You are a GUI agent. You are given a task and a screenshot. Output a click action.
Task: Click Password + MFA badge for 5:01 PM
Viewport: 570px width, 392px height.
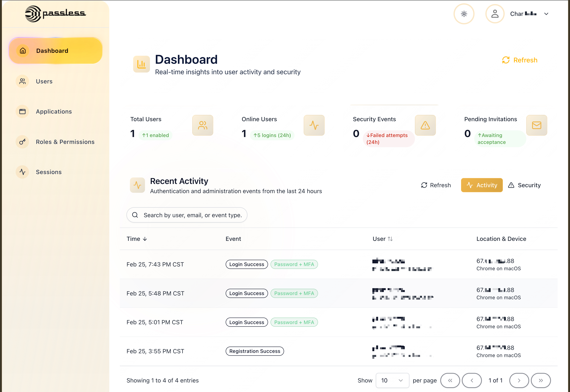coord(294,322)
